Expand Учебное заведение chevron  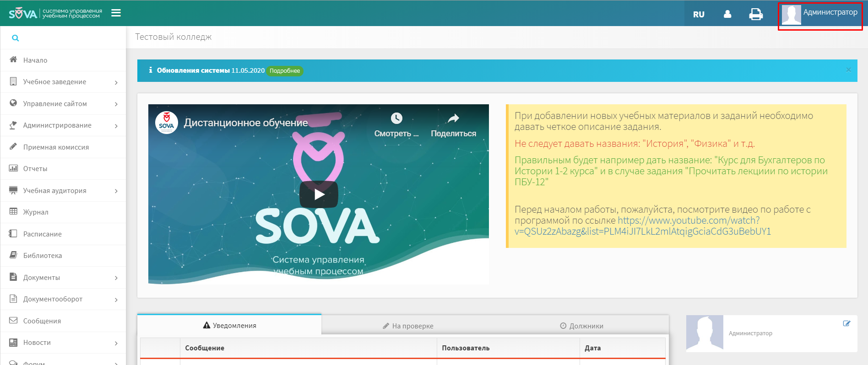[x=116, y=82]
